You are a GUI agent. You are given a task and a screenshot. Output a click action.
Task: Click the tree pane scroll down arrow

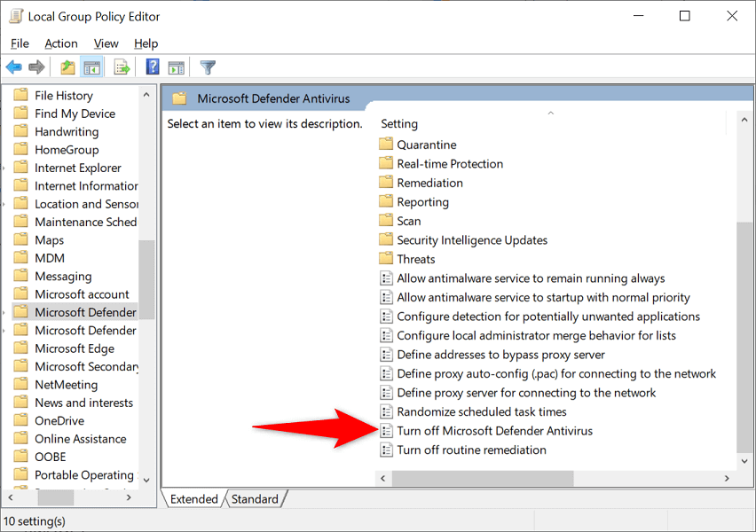(146, 480)
